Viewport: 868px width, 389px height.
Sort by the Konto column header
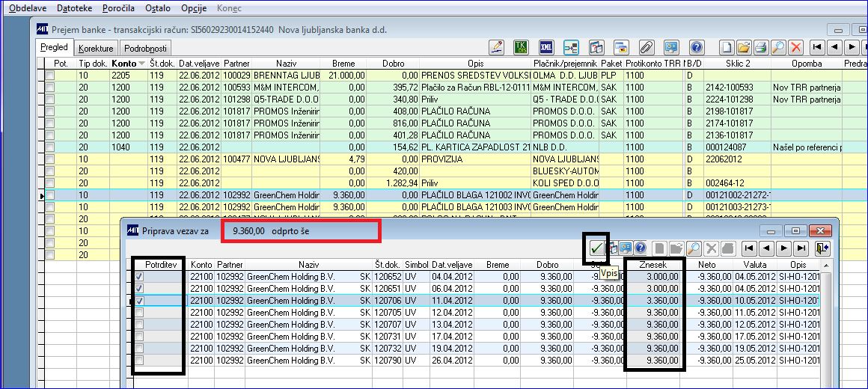click(x=123, y=64)
